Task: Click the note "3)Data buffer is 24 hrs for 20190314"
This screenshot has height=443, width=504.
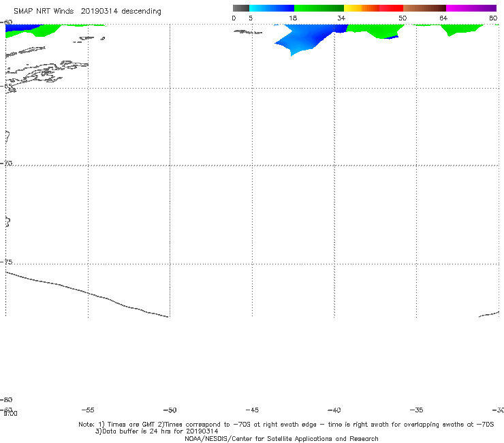Action: (x=157, y=431)
